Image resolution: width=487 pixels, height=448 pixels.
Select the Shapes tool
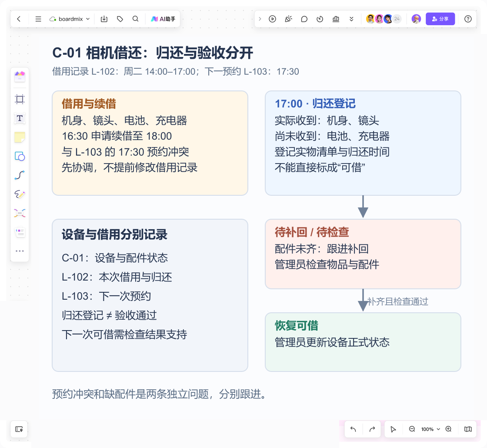tap(20, 156)
